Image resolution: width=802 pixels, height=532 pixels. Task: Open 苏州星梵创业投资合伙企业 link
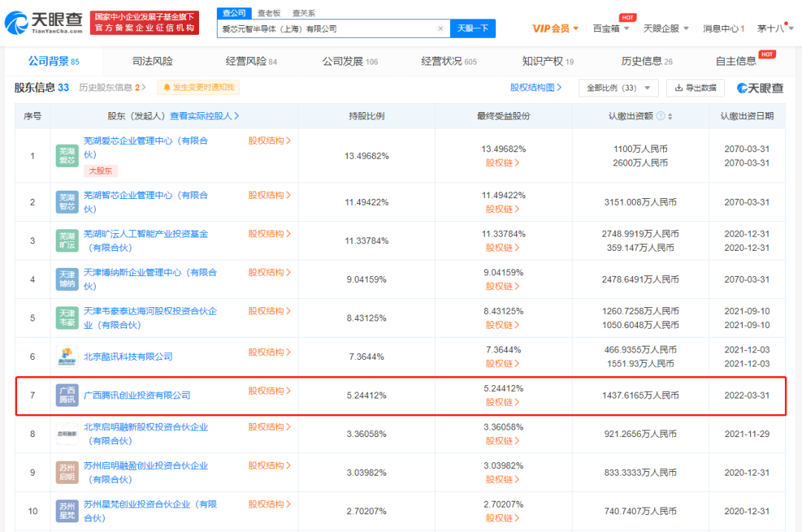click(x=150, y=511)
